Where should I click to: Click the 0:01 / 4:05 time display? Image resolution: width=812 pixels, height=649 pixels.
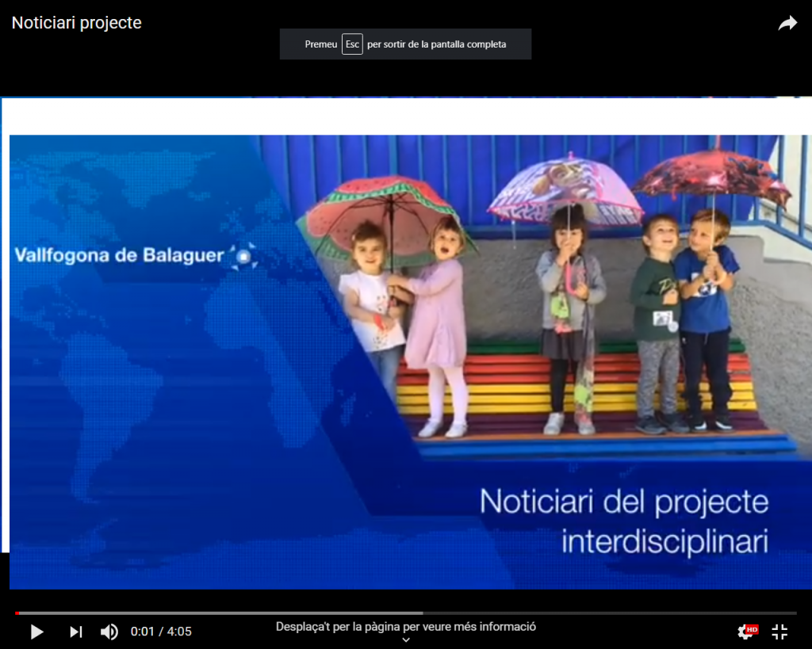point(161,632)
